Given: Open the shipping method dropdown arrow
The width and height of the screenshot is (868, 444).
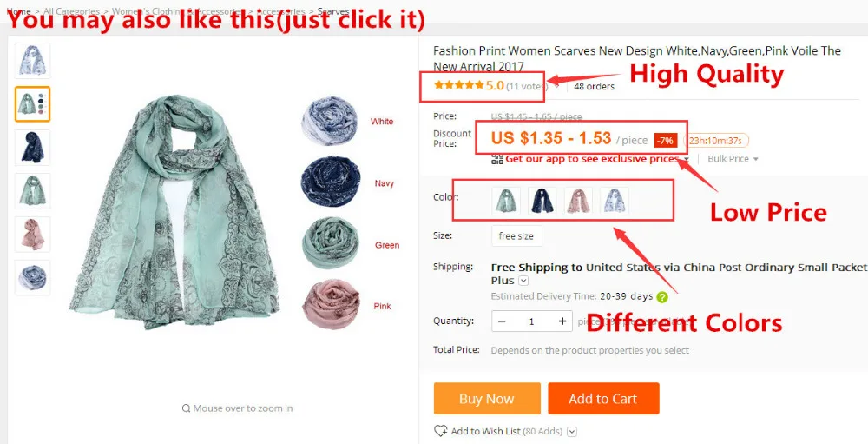Looking at the screenshot, I should [523, 281].
